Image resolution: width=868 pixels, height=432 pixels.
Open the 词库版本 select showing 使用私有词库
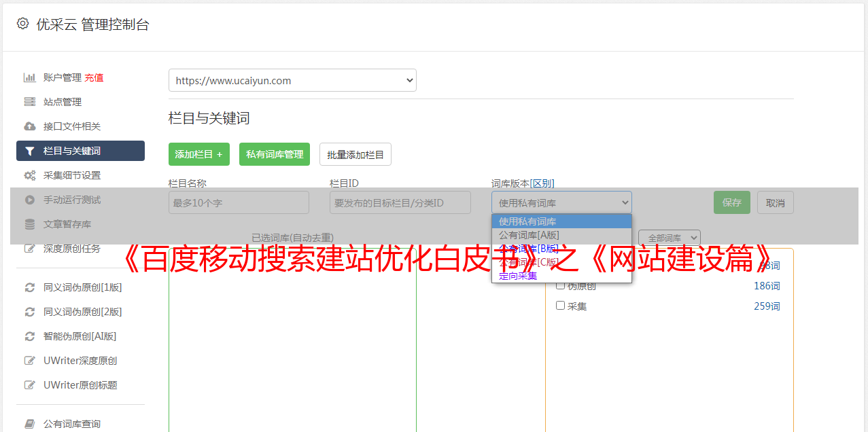[561, 202]
